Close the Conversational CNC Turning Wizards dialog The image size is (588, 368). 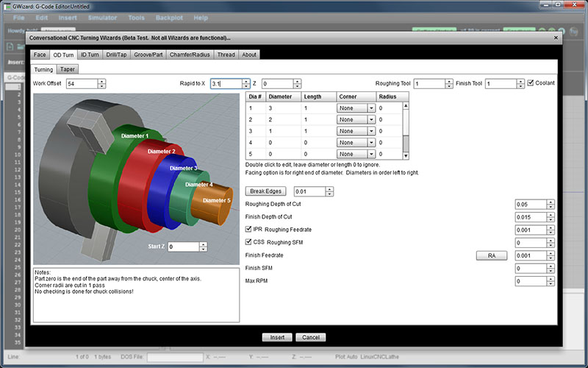point(556,38)
